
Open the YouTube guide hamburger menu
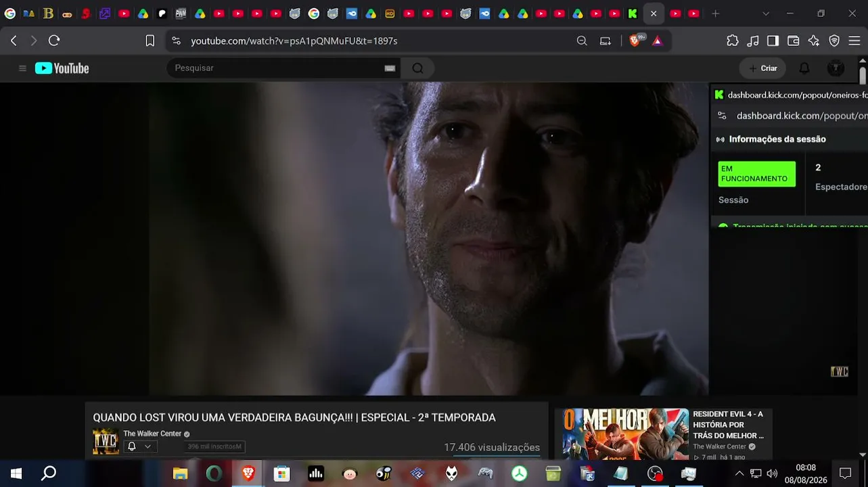point(22,68)
